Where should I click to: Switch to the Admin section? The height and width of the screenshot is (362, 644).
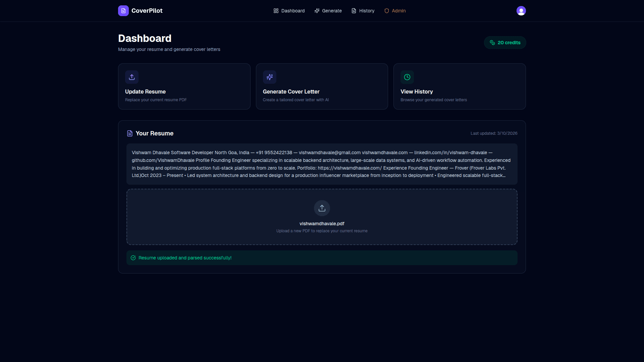395,10
